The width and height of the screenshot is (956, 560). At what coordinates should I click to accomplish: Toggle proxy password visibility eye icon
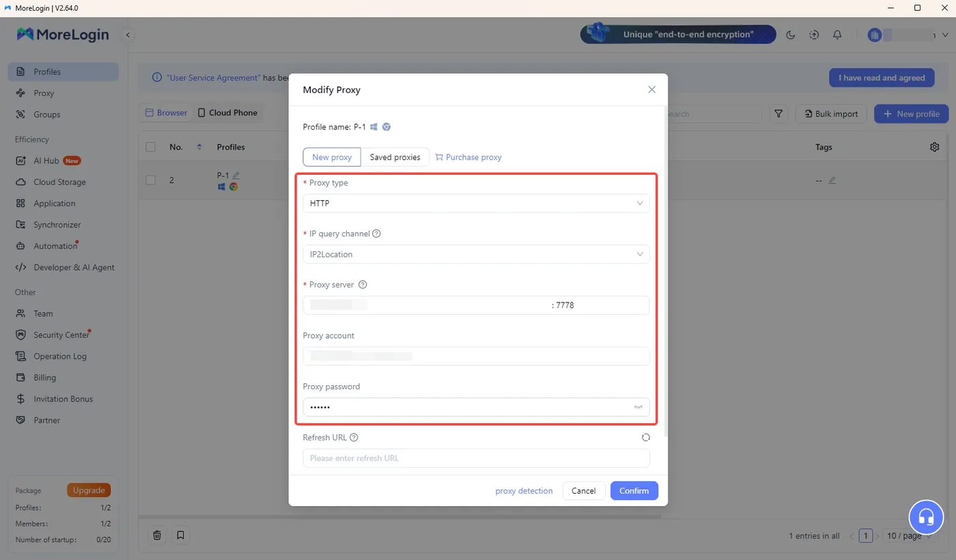(638, 407)
